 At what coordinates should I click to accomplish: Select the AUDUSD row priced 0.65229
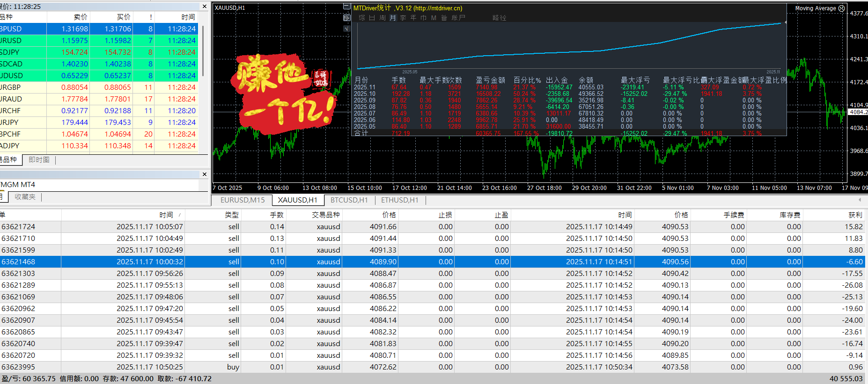(x=99, y=76)
